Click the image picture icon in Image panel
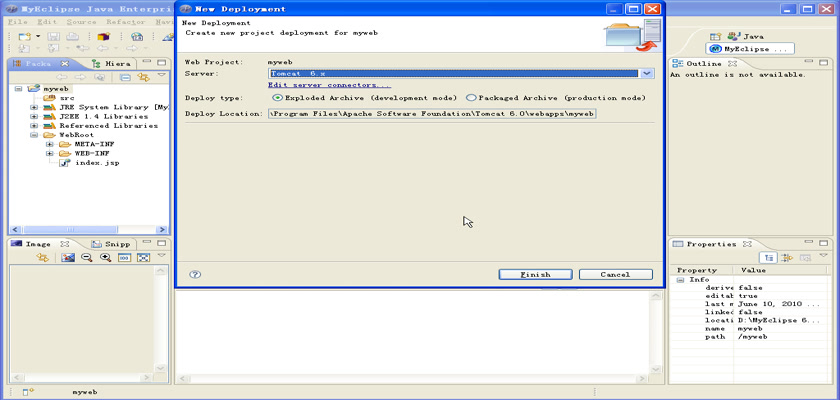The image size is (840, 400). point(68,258)
